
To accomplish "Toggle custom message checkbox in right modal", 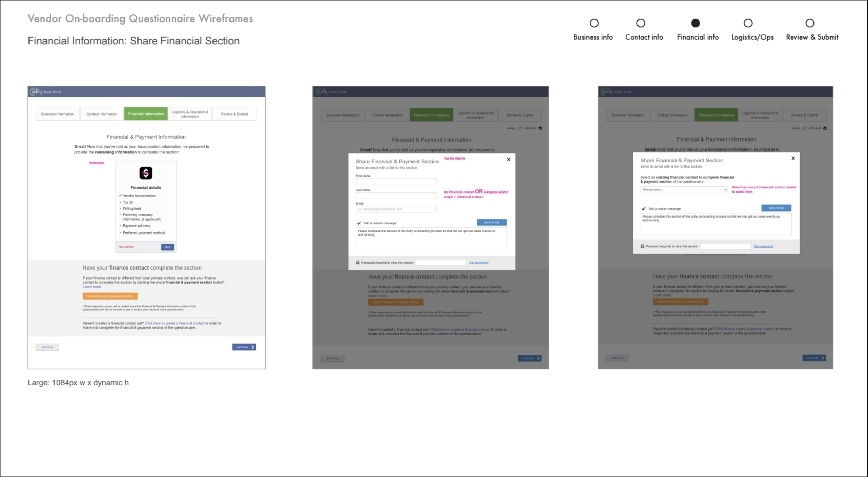I will point(643,209).
